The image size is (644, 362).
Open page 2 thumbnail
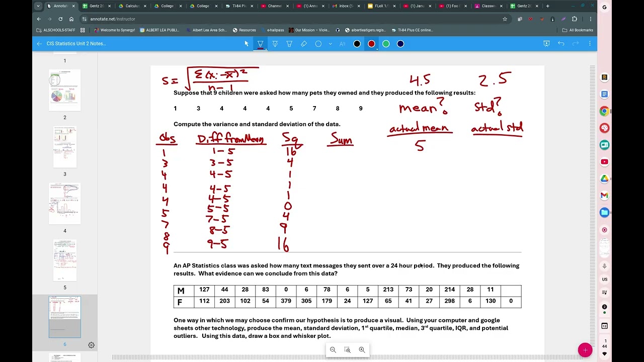[x=64, y=90]
